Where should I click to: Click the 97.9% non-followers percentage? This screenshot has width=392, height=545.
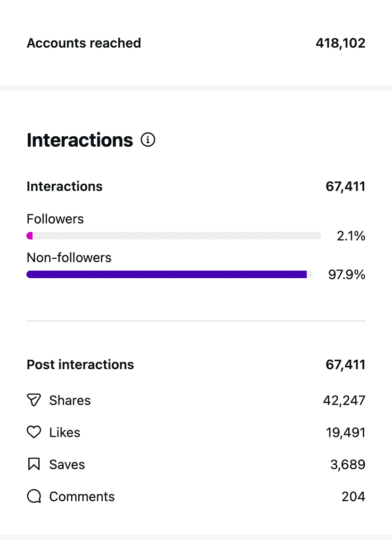pyautogui.click(x=347, y=275)
